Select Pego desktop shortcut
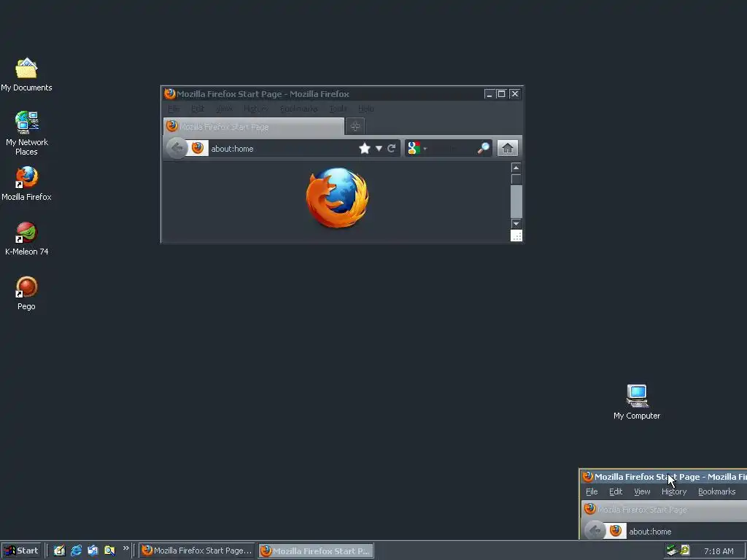 coord(27,293)
